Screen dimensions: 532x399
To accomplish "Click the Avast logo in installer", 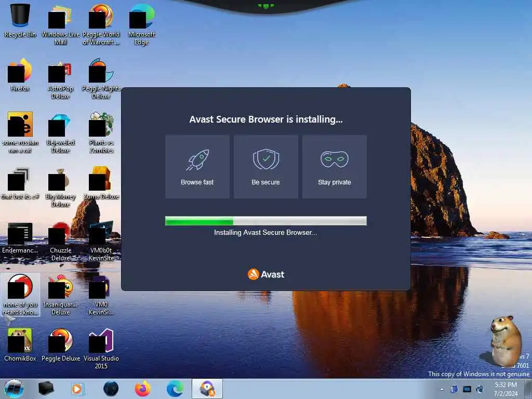I will [x=266, y=274].
